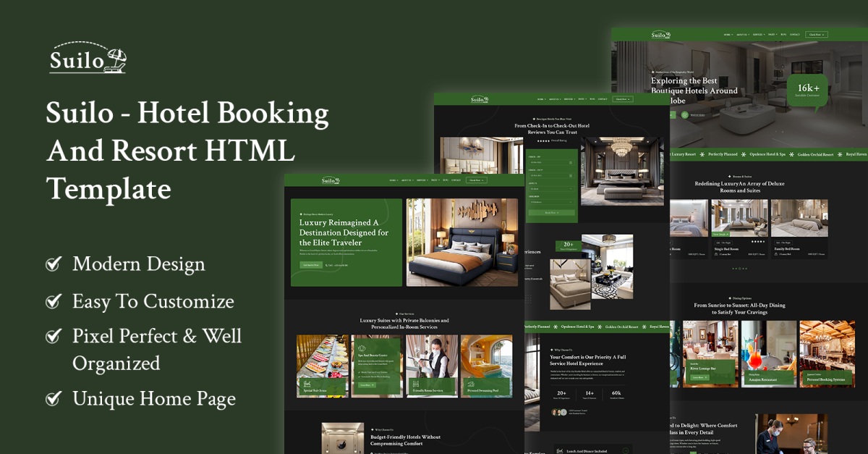868x454 pixels.
Task: Click Learn More on River Lounge Bar card
Action: [x=698, y=377]
